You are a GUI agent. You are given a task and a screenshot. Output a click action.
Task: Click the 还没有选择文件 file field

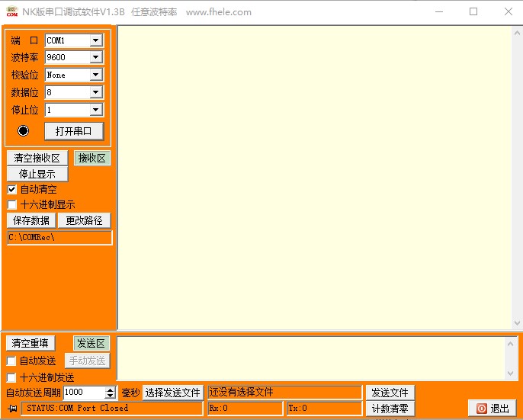click(285, 393)
